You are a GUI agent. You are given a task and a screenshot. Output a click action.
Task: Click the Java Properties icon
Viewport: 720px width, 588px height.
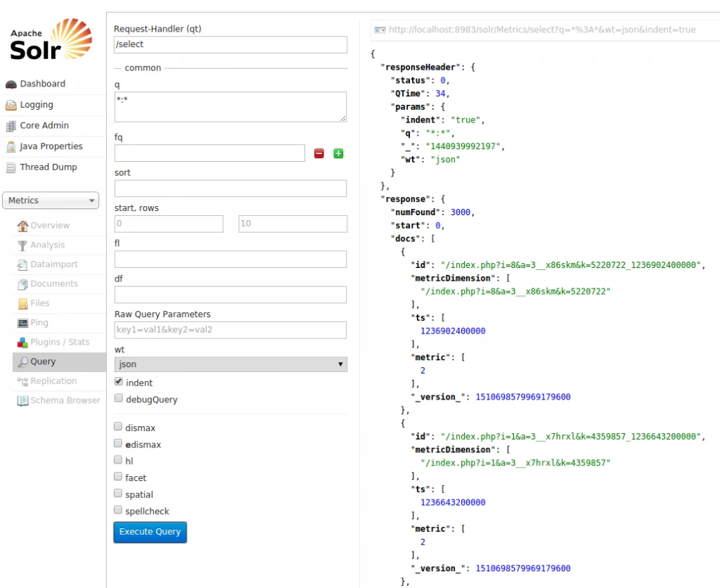tap(11, 146)
